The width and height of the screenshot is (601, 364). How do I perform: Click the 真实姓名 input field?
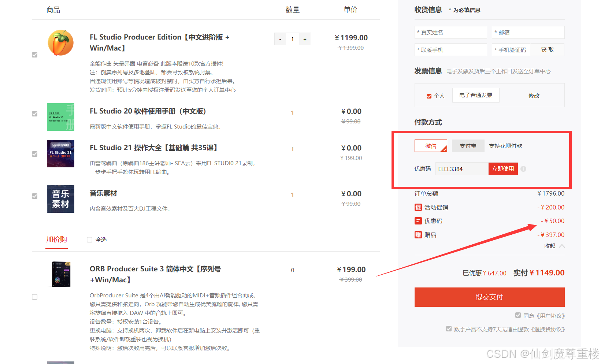tap(450, 32)
